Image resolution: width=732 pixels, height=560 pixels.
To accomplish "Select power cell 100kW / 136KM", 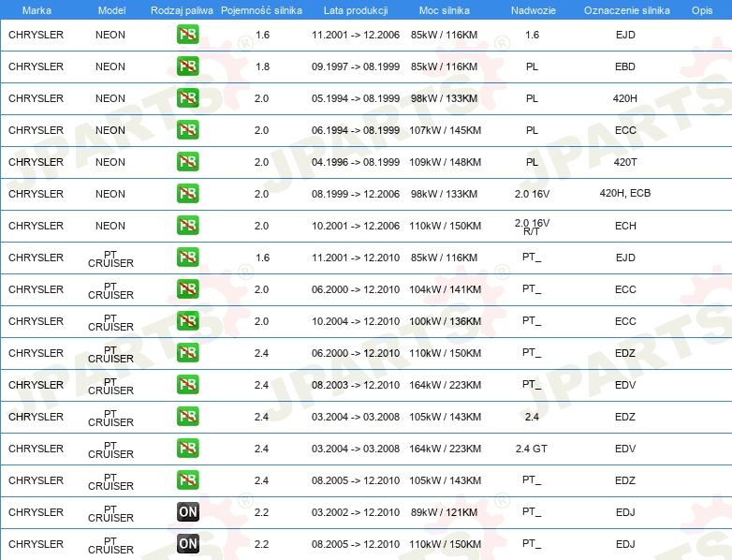I will (445, 321).
